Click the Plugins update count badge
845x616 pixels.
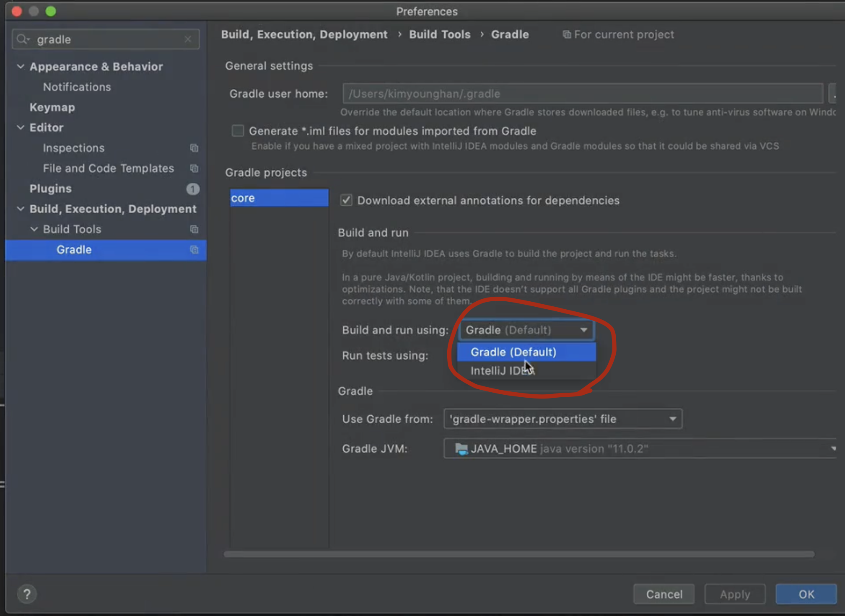(x=192, y=189)
